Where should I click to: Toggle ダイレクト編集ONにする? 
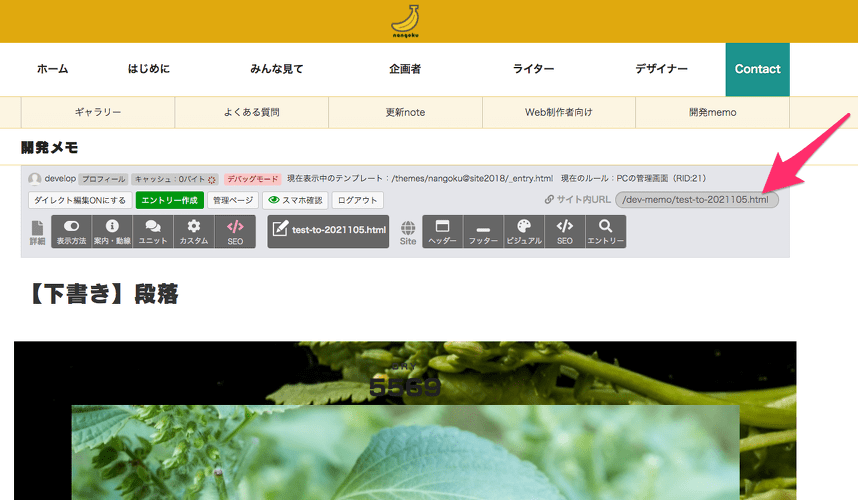coord(79,200)
